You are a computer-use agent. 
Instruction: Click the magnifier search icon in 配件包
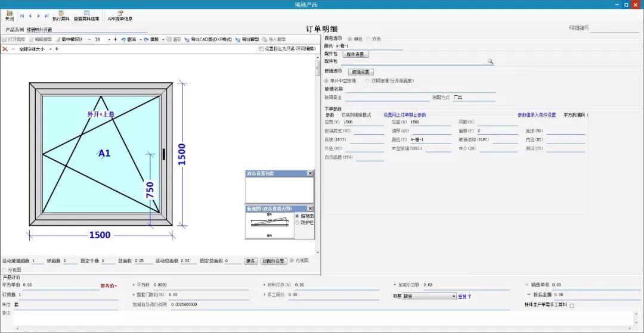pyautogui.click(x=490, y=61)
